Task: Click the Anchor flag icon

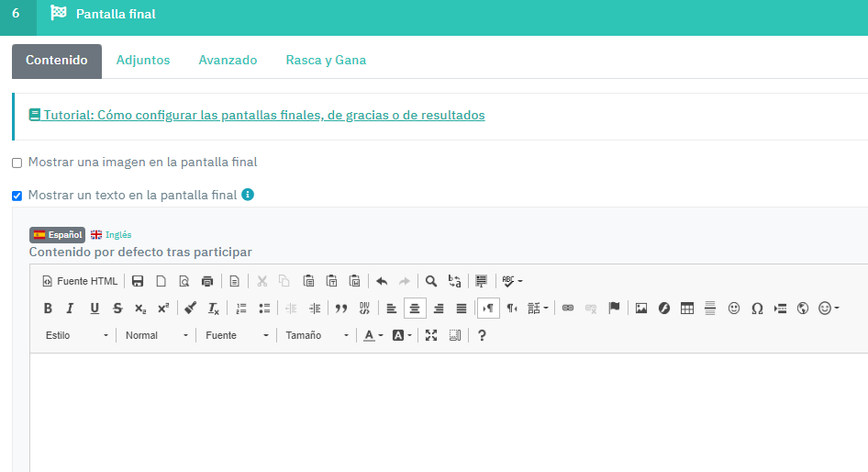Action: pos(614,308)
